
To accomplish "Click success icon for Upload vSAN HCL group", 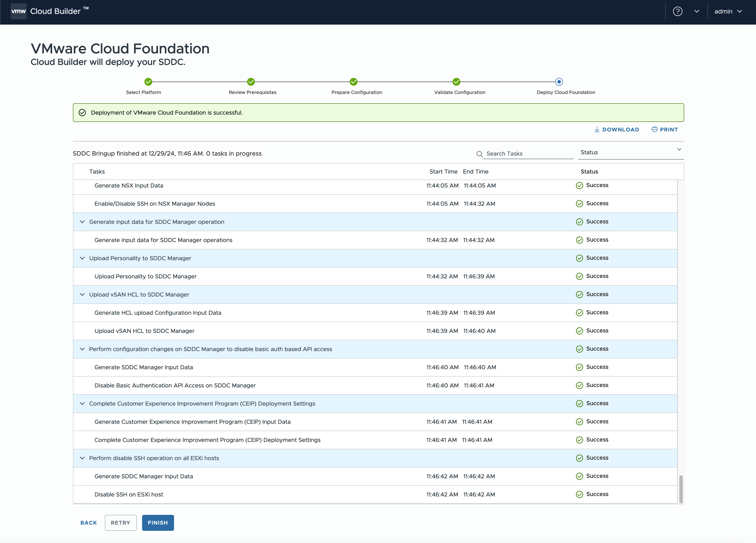I will click(579, 295).
